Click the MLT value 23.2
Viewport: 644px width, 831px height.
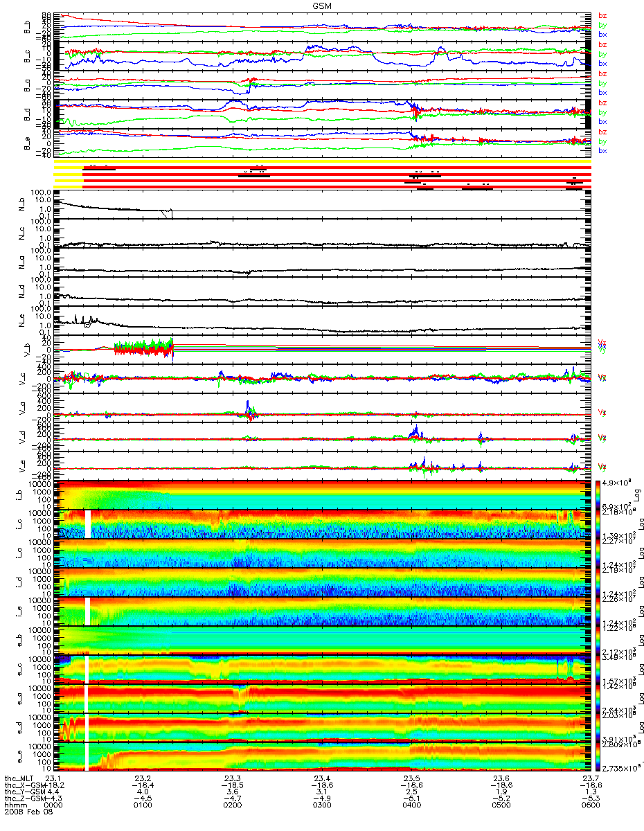143,778
